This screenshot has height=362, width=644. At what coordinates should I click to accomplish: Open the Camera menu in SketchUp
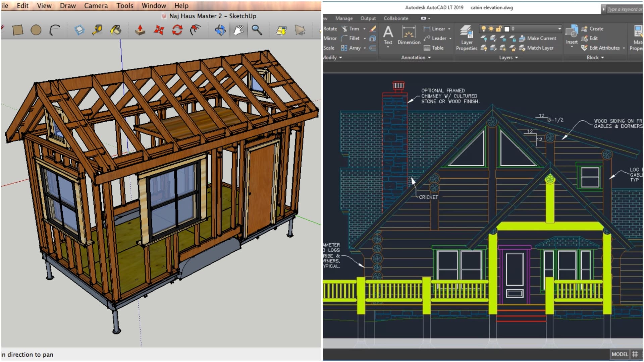(96, 6)
